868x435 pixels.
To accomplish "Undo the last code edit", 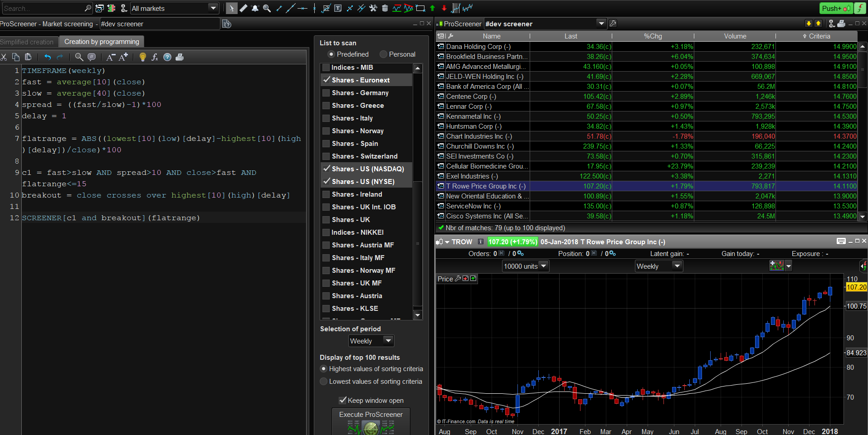I will pos(48,57).
